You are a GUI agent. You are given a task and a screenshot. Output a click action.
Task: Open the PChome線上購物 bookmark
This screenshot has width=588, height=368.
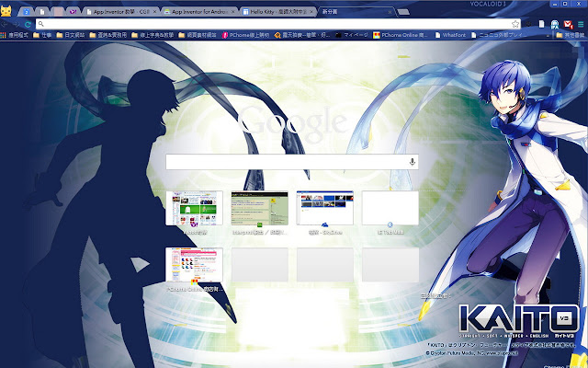coord(245,35)
